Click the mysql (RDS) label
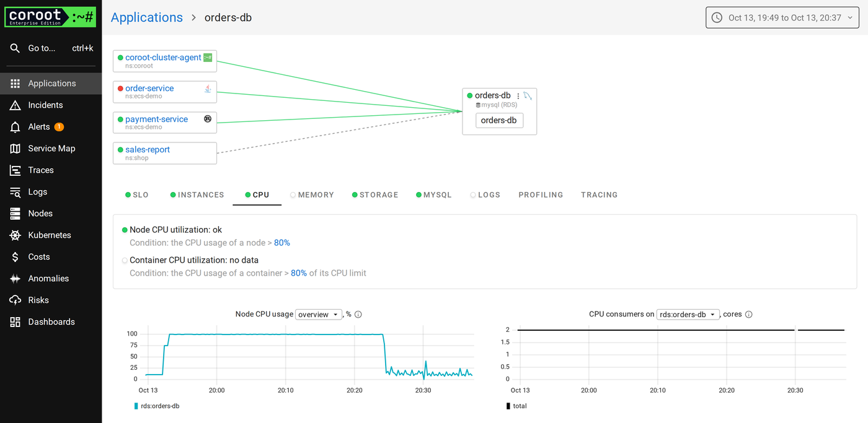 (x=499, y=105)
